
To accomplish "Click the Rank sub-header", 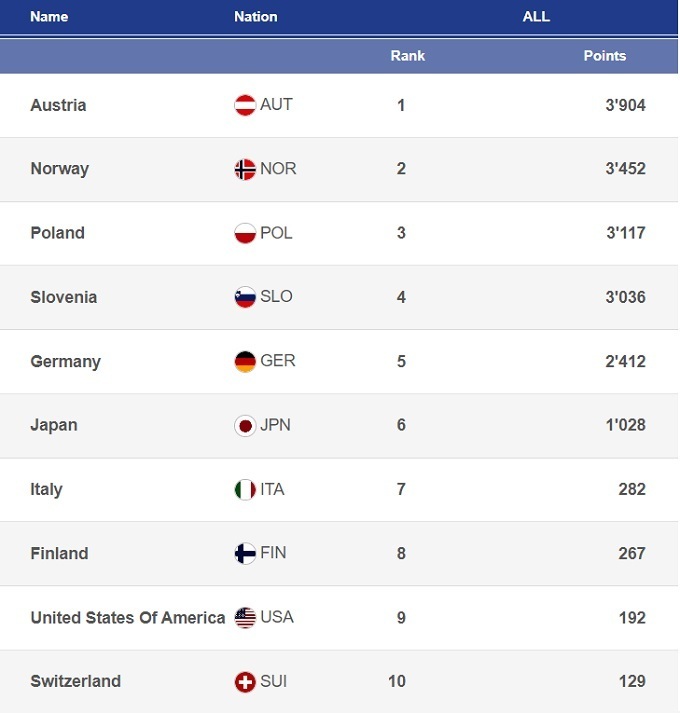I will [407, 56].
